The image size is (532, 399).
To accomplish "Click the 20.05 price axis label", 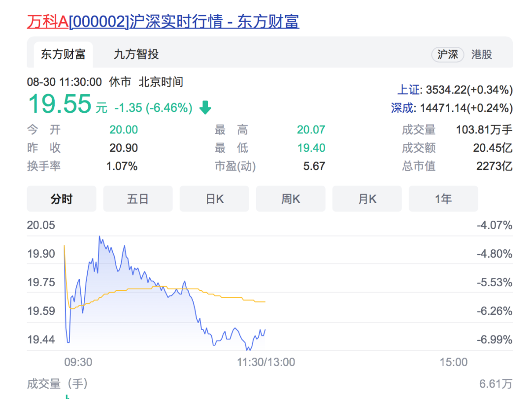I will 41,225.
